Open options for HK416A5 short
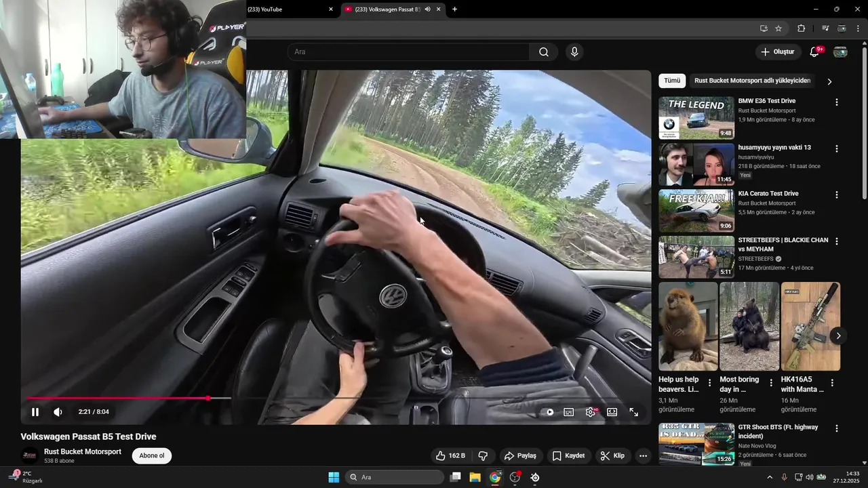The height and width of the screenshot is (488, 868). pos(832,383)
